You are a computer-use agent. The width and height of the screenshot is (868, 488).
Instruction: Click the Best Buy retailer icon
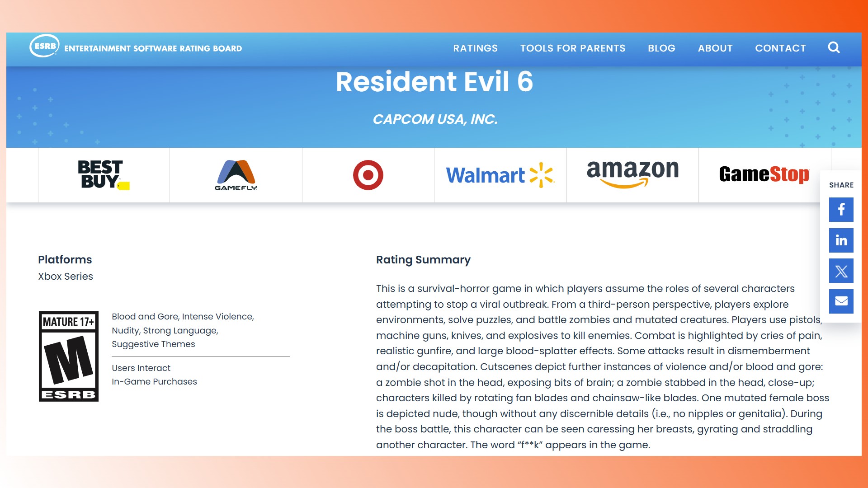tap(104, 174)
